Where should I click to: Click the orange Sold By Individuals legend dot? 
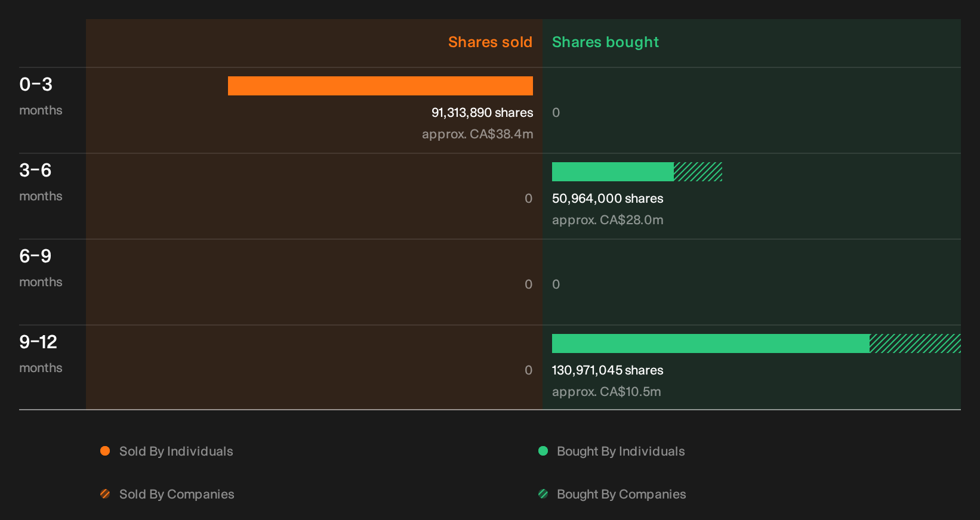tap(105, 451)
